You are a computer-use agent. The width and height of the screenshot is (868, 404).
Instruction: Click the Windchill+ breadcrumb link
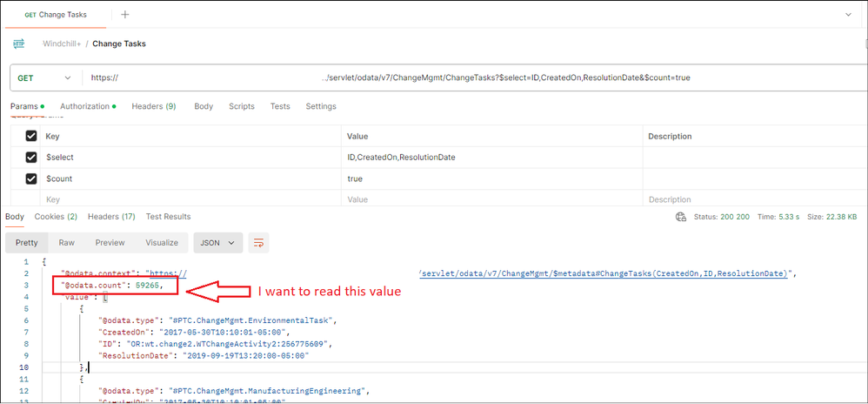coord(62,44)
